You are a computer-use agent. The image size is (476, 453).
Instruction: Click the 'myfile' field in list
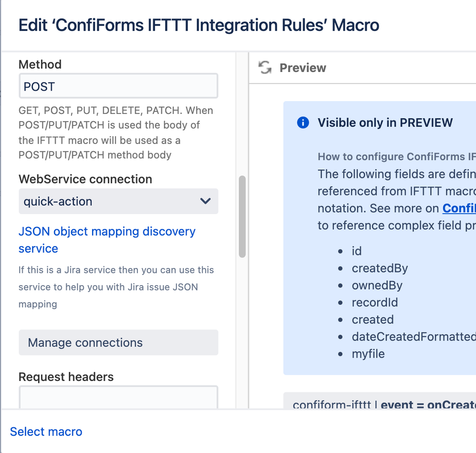click(368, 354)
